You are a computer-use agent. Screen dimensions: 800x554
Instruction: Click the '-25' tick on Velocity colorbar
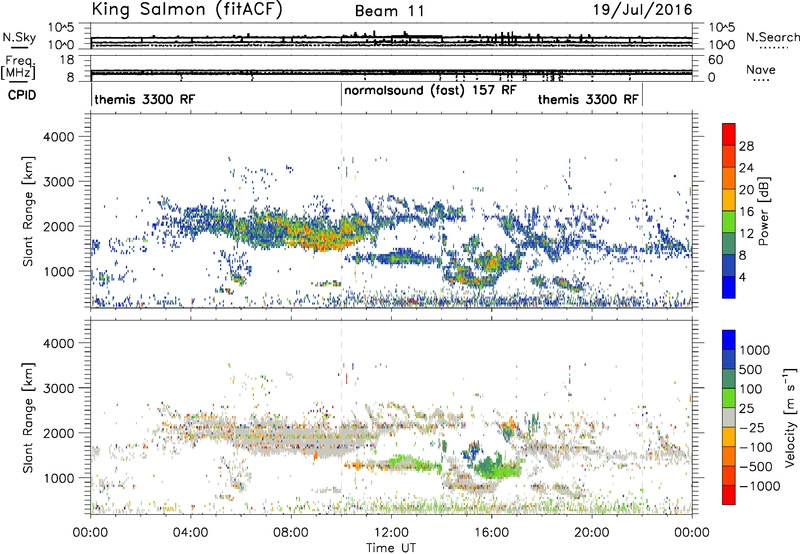click(752, 428)
